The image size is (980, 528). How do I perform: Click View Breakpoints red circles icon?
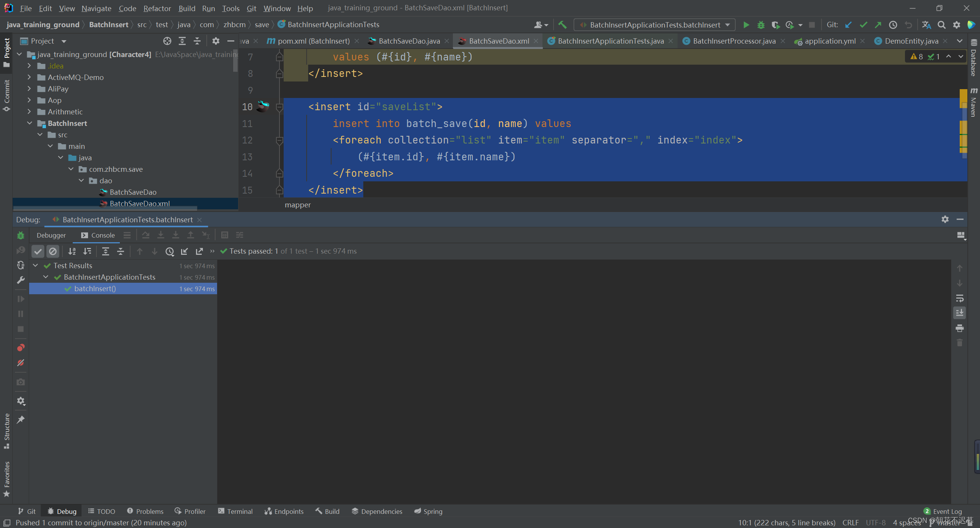21,347
